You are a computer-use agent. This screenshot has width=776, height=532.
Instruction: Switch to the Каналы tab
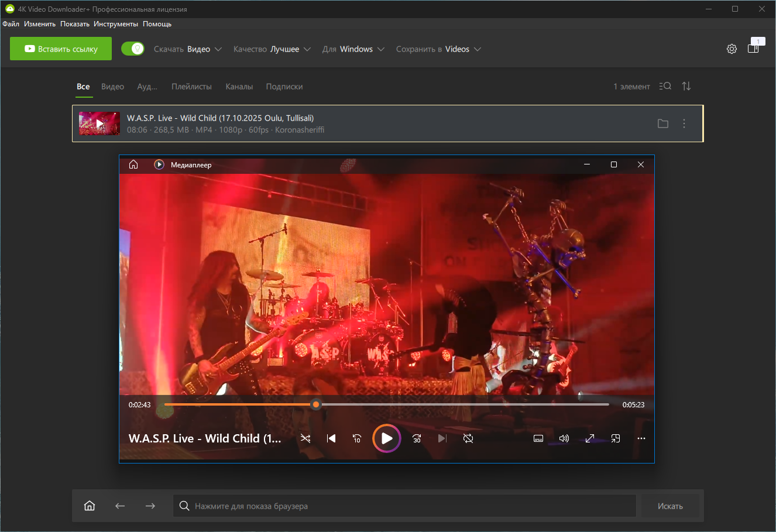coord(239,87)
